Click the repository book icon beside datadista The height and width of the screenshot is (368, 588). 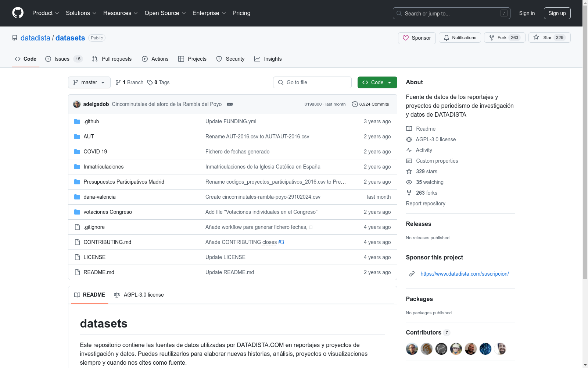[15, 38]
